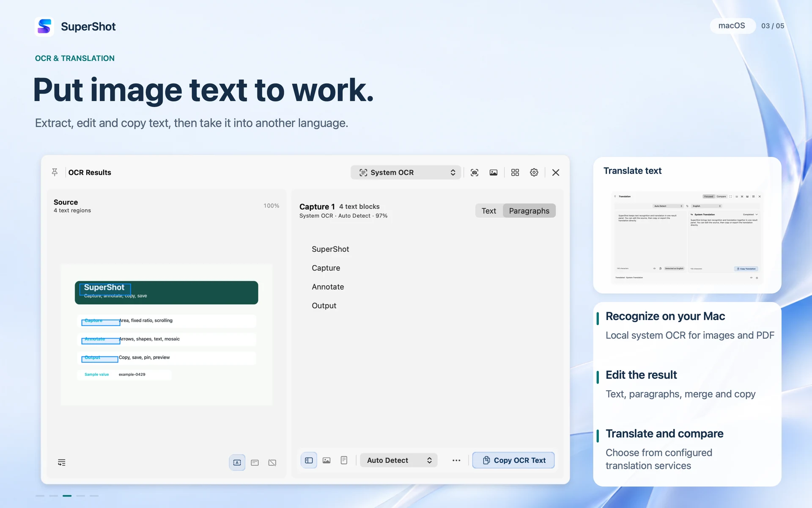Switch to the Paragraphs tab
This screenshot has width=812, height=508.
529,211
